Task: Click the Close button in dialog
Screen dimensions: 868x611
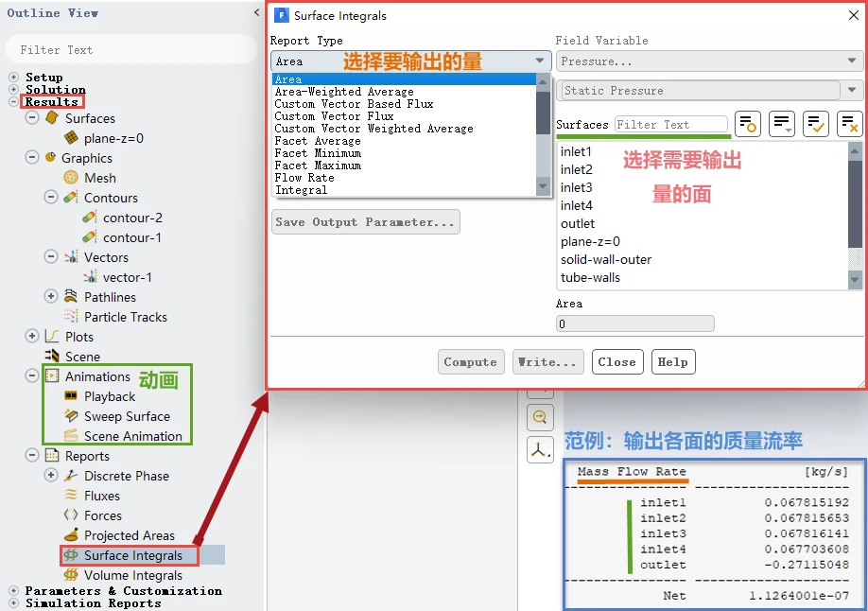Action: click(x=617, y=361)
